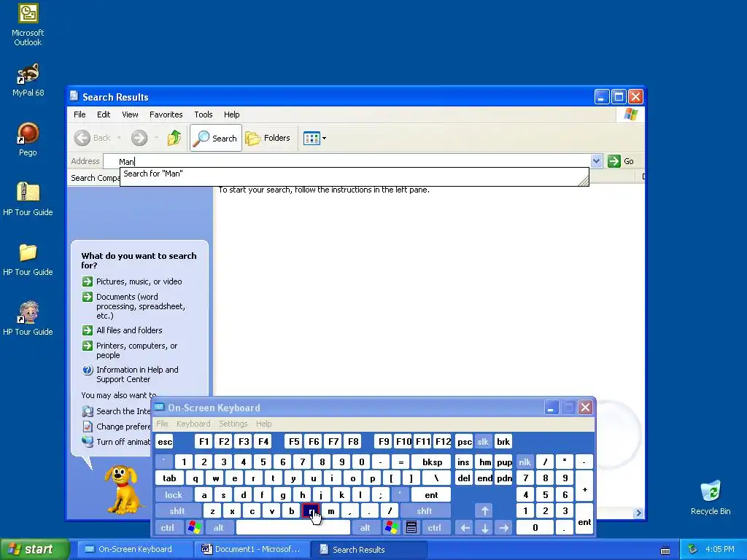
Task: Open the File menu in Search Results
Action: tap(80, 114)
